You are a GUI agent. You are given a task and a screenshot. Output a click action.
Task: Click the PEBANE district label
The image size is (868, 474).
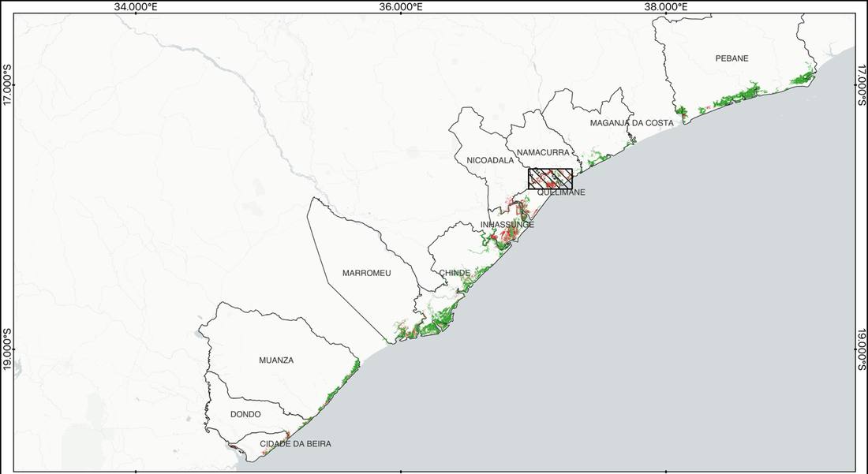coord(731,58)
